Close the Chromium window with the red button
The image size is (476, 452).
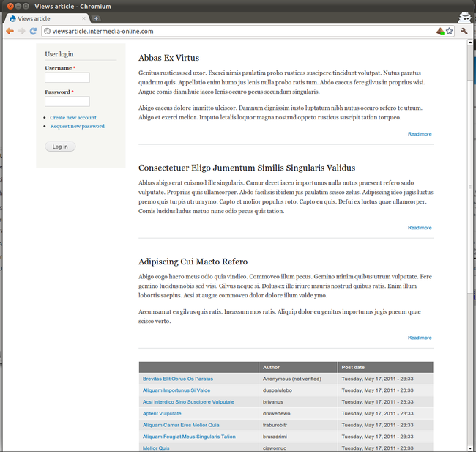[10, 6]
